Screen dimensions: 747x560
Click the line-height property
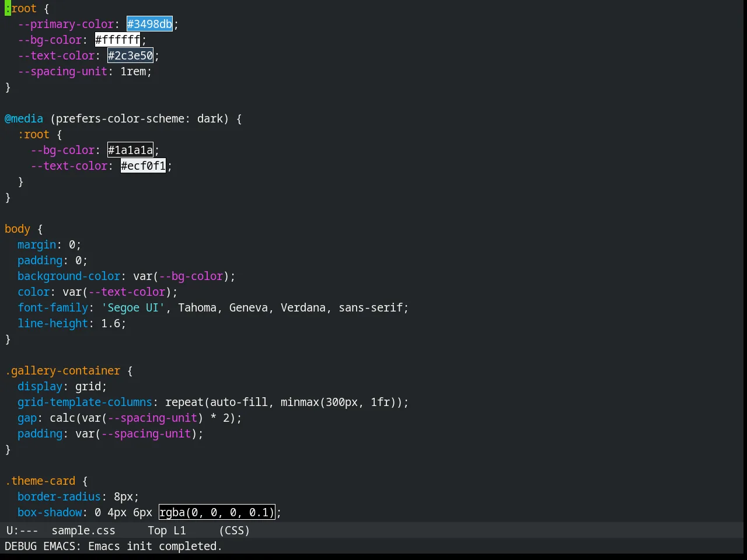tap(53, 323)
